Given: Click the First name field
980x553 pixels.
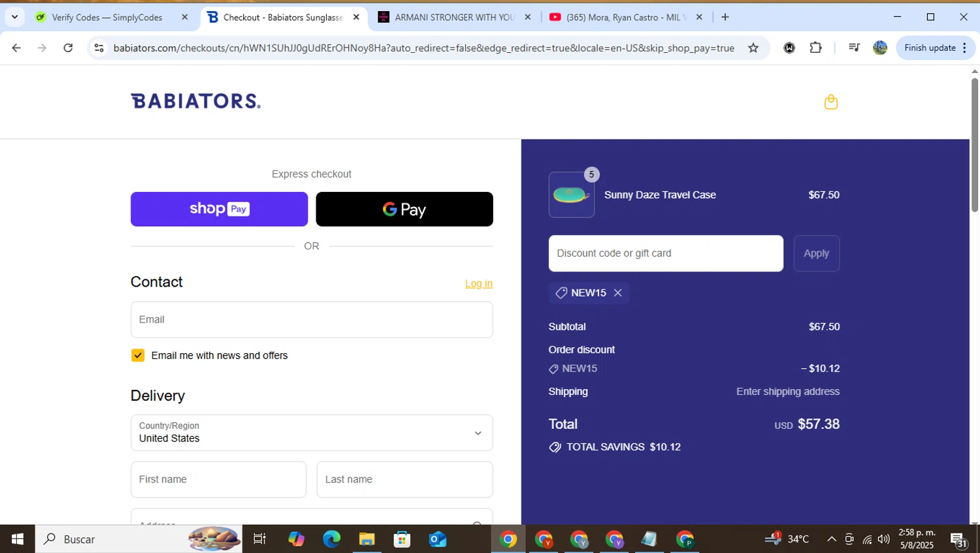Looking at the screenshot, I should 218,479.
